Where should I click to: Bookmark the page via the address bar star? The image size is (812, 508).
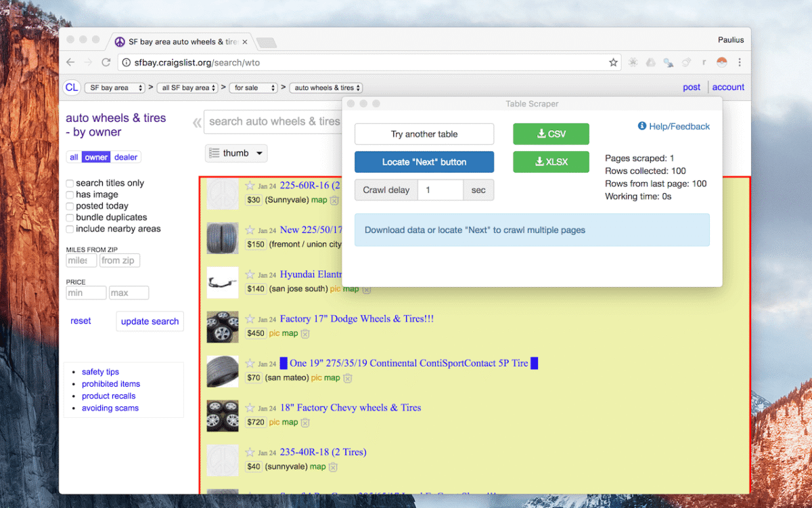click(x=612, y=62)
